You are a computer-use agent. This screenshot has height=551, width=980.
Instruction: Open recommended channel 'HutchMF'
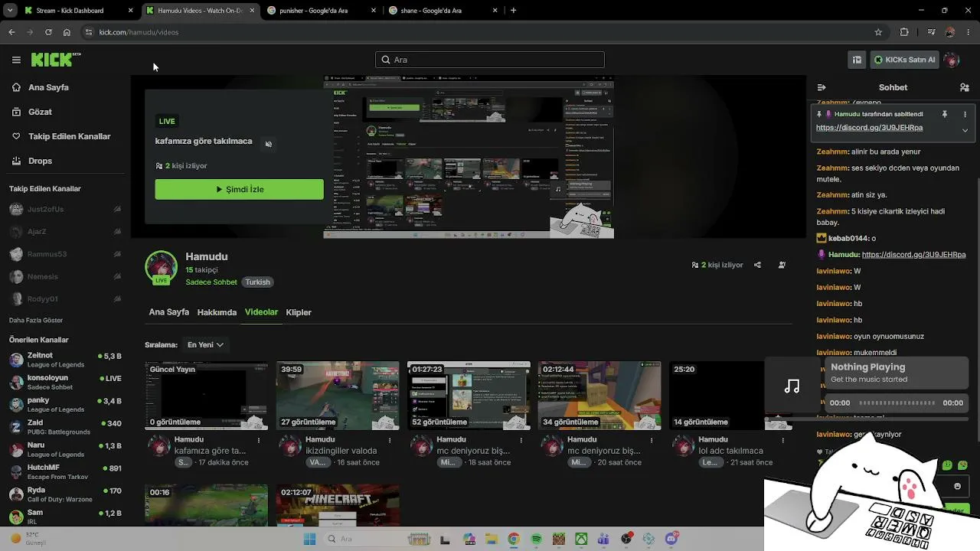point(65,472)
